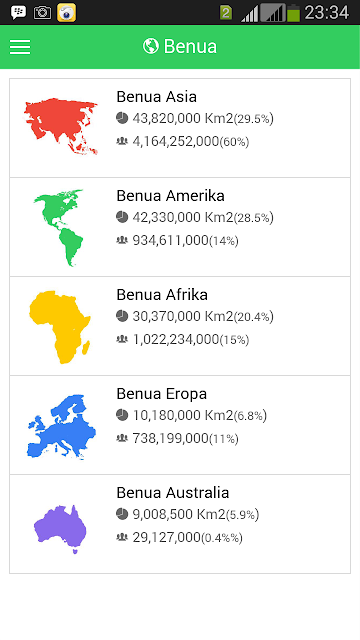
Task: Open the hamburger navigation menu
Action: (20, 47)
